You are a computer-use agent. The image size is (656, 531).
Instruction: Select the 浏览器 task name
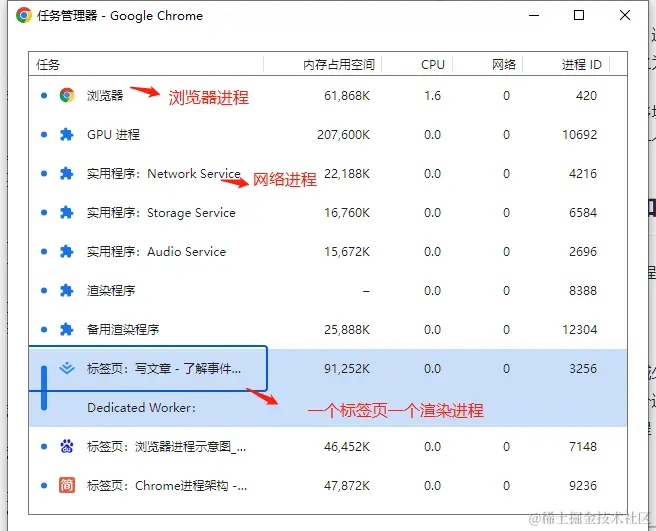click(x=105, y=96)
